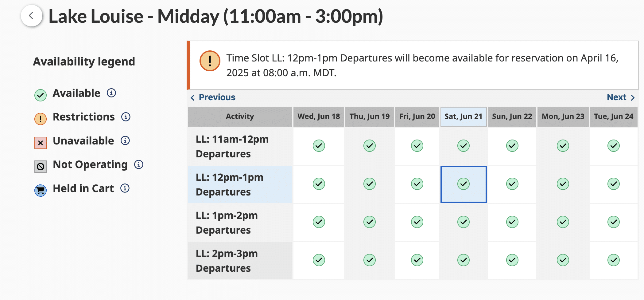Open info icon next to Unavailable legend
This screenshot has height=300, width=644.
125,140
